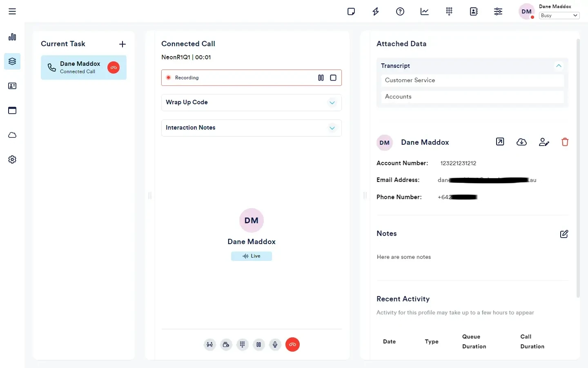Open the dial pad in call controls
588x368 pixels.
[x=243, y=344]
